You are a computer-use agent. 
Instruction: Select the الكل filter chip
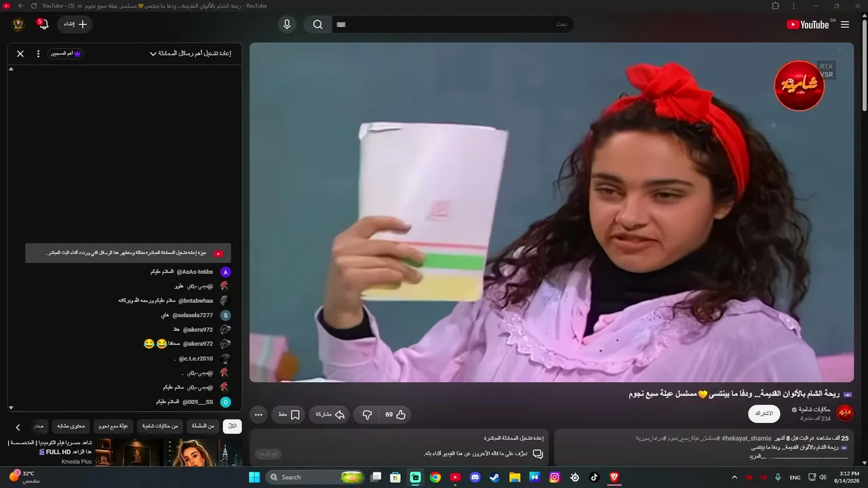pos(232,426)
